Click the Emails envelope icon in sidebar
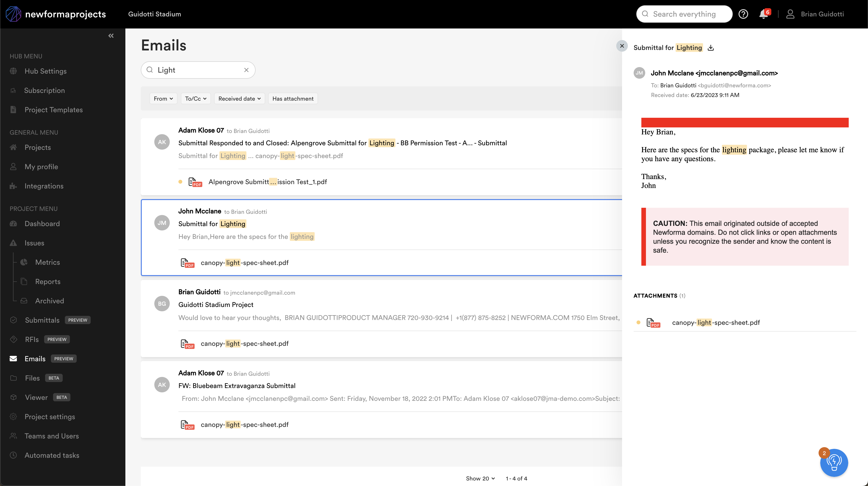 pos(14,359)
